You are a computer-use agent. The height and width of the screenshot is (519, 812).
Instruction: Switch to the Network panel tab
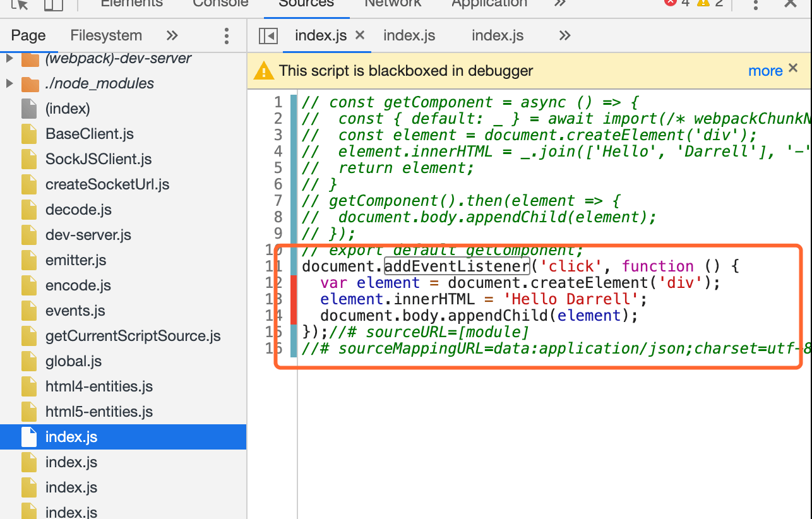pyautogui.click(x=393, y=4)
